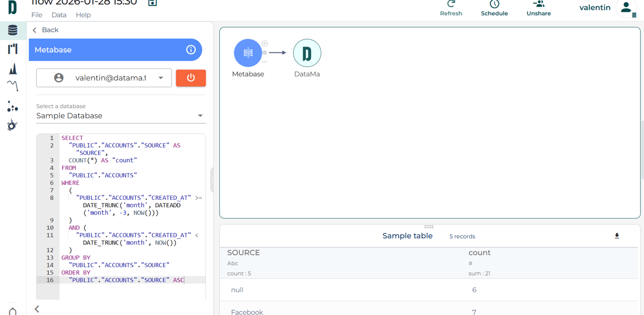Click the save flow icon beside title

point(152,3)
